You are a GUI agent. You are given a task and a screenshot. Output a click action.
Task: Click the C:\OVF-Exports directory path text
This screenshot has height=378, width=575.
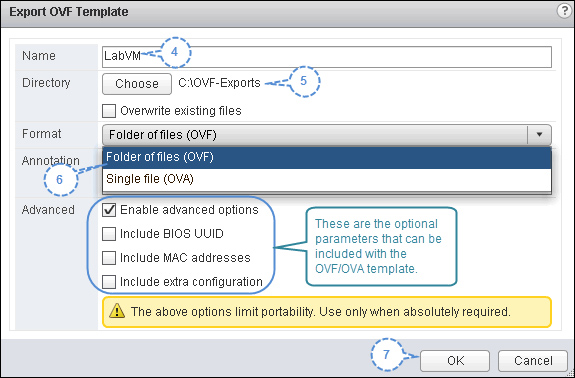click(x=219, y=83)
